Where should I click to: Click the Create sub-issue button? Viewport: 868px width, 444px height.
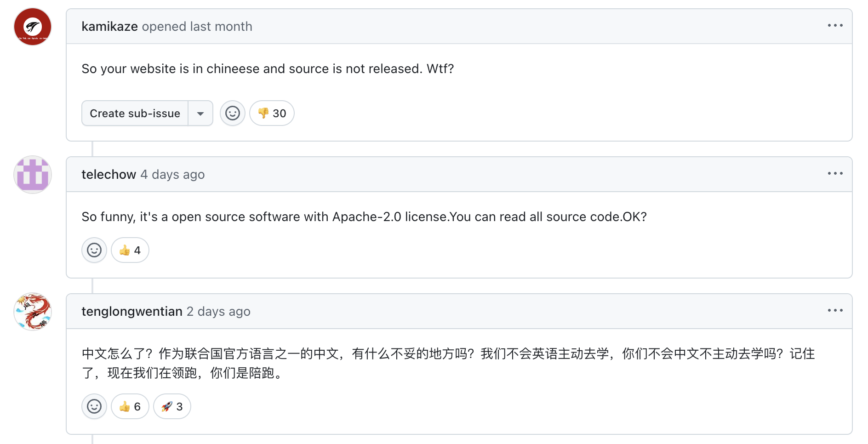click(x=135, y=113)
